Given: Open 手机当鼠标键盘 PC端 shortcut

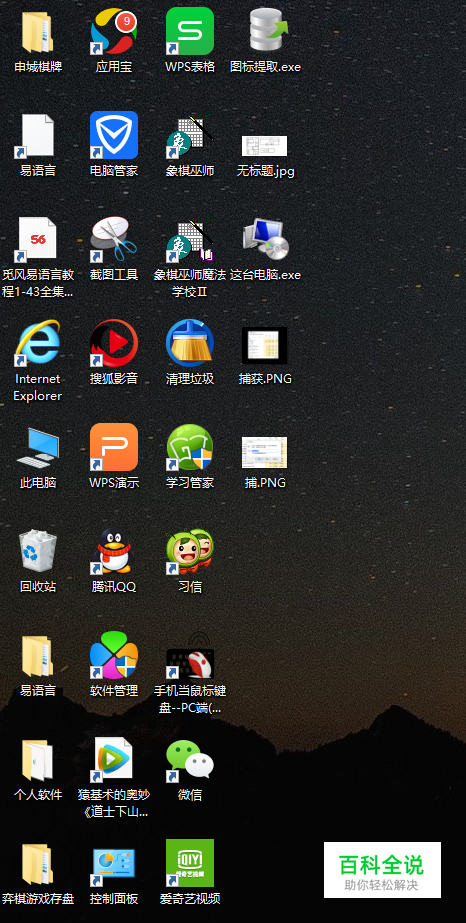Looking at the screenshot, I should (x=190, y=656).
